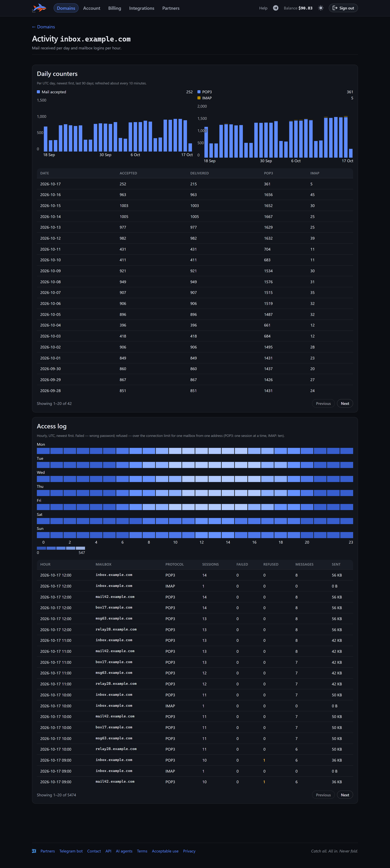
Task: Open the Domains tab
Action: click(66, 8)
